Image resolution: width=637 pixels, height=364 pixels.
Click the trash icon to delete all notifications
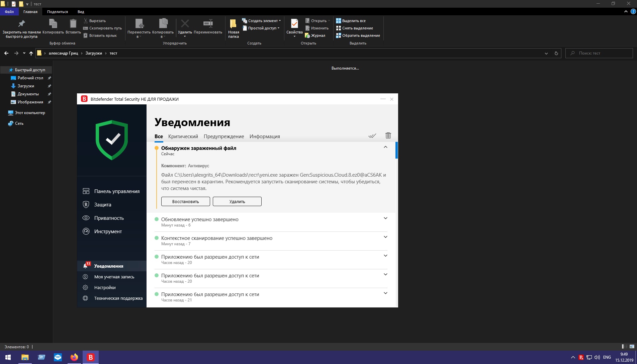388,135
